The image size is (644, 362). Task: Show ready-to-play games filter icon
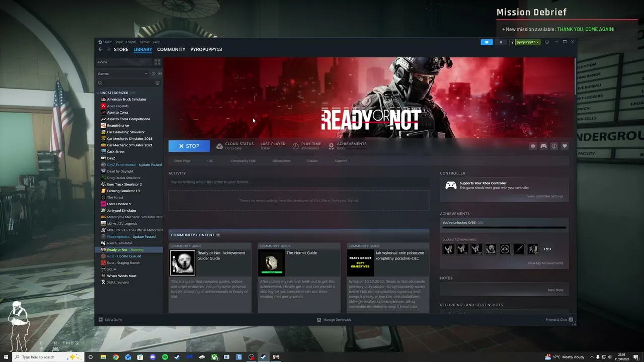point(159,73)
